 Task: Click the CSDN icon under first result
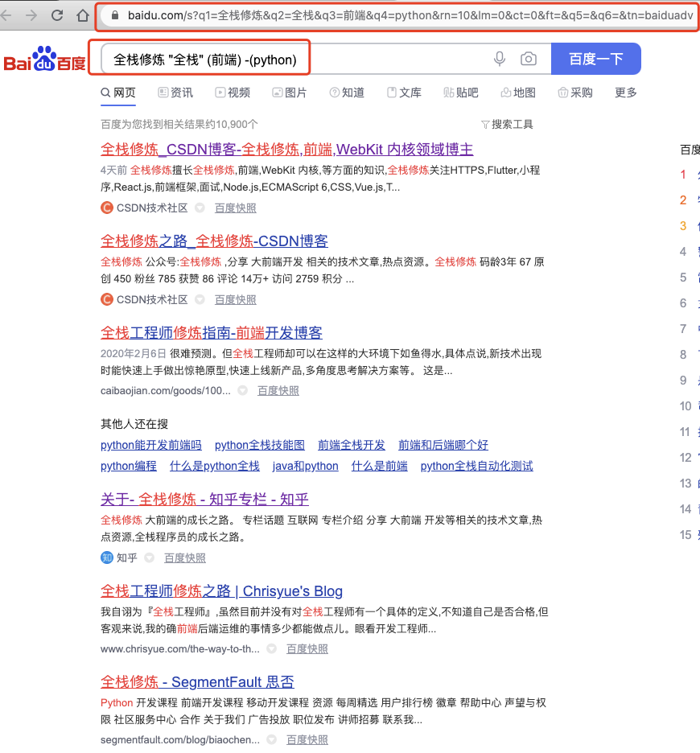[x=107, y=208]
